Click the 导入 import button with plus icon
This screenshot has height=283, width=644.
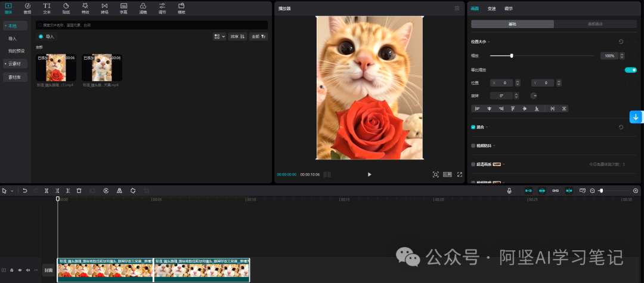[47, 36]
